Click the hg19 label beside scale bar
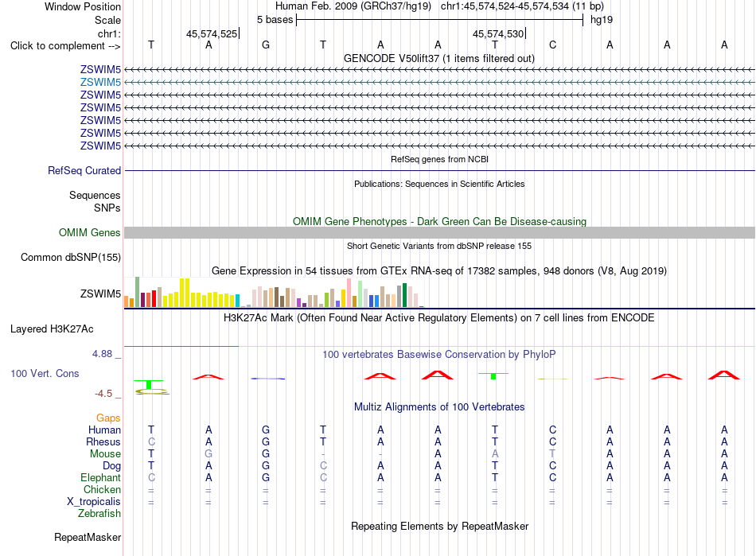The height and width of the screenshot is (556, 756). [602, 20]
